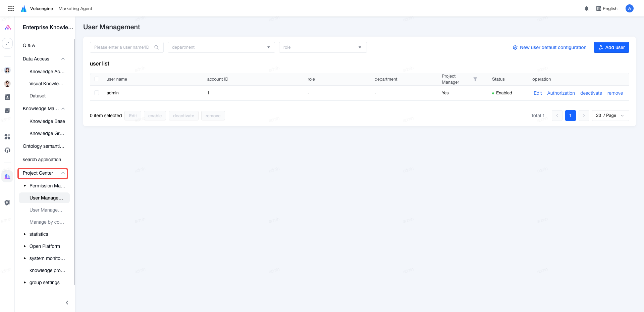Open the app grid launcher icon
The height and width of the screenshot is (312, 644).
click(x=11, y=8)
